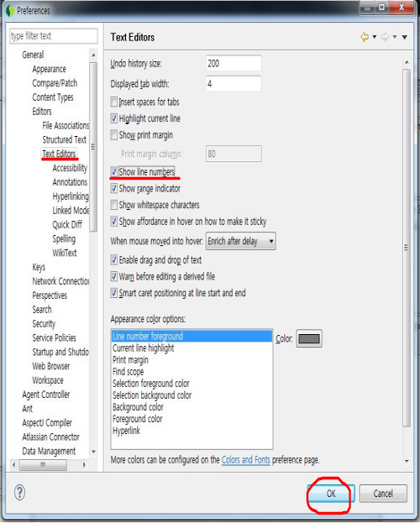Click the forward navigation arrow icon
The image size is (420, 523).
point(385,37)
